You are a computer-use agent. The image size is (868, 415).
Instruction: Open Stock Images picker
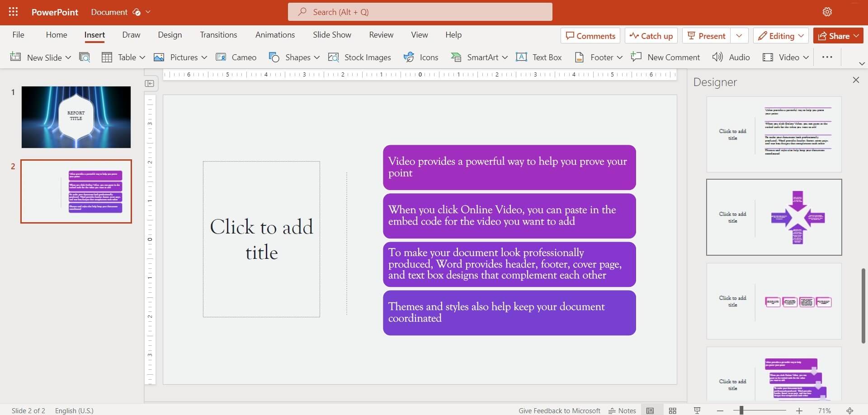click(x=360, y=57)
